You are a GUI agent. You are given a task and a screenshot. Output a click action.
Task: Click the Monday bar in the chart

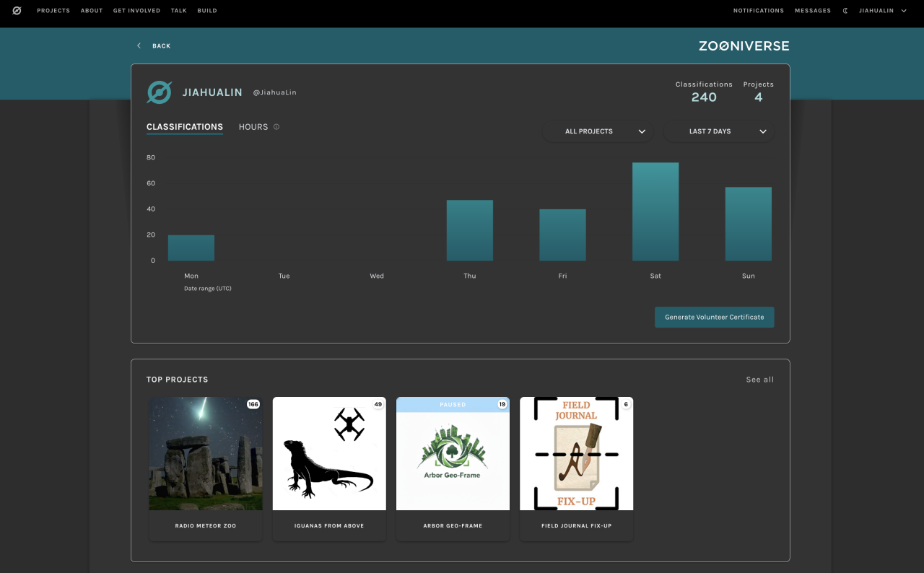click(x=191, y=248)
